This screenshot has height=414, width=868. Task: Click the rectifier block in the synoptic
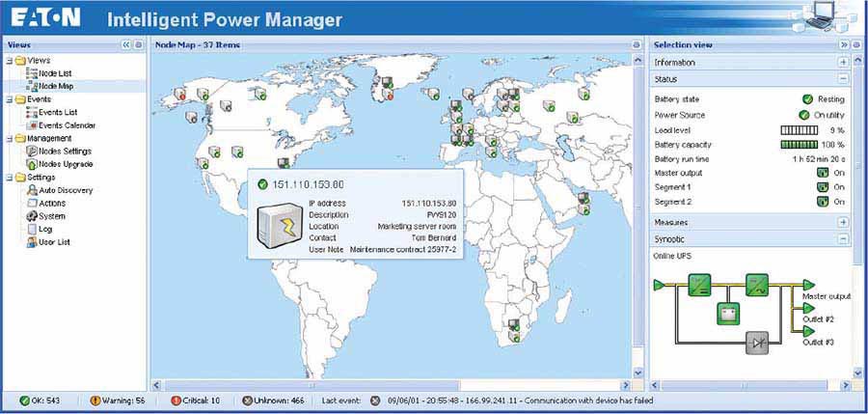(700, 285)
